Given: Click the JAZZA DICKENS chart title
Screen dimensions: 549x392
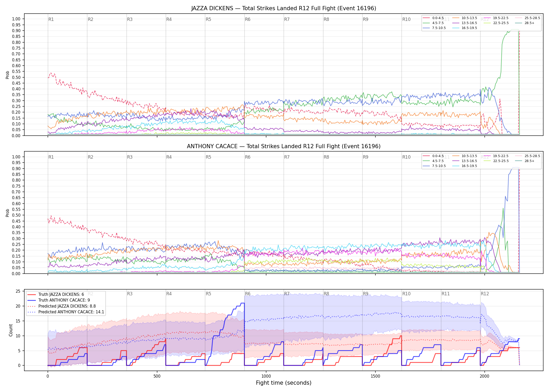Looking at the screenshot, I should tap(284, 8).
